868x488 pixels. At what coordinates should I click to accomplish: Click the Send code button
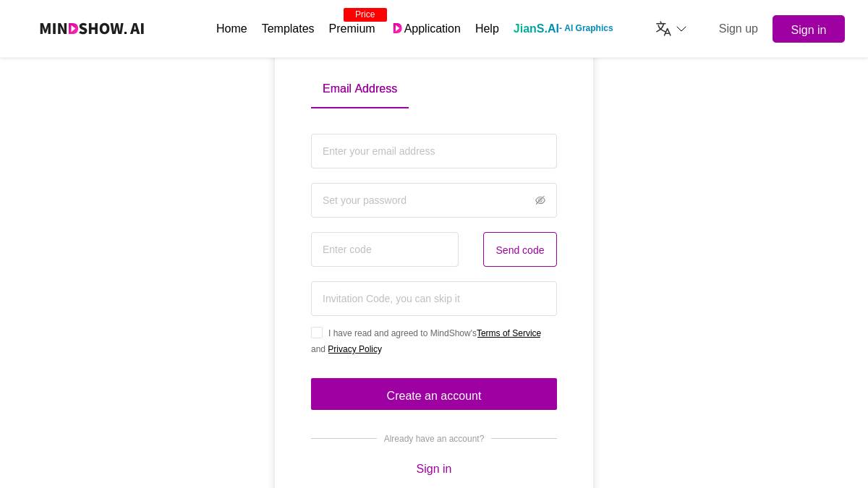click(x=519, y=249)
